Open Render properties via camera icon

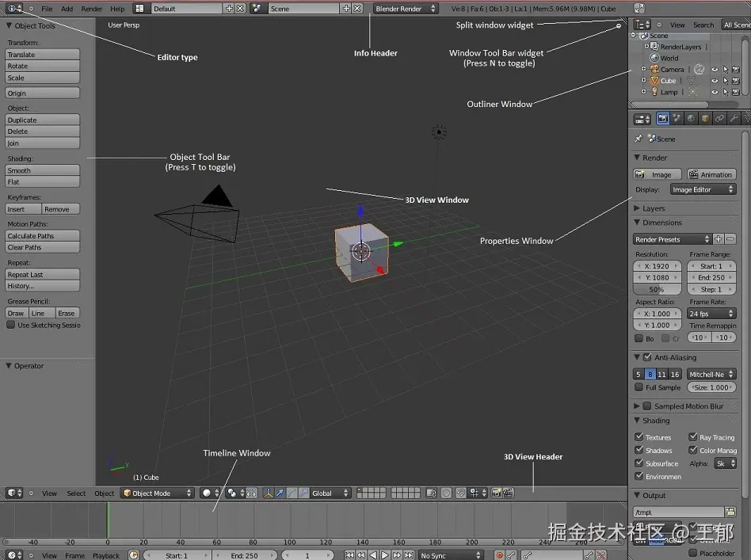click(663, 118)
